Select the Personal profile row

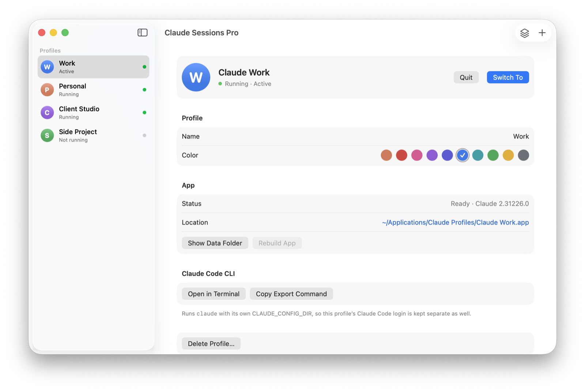coord(93,90)
